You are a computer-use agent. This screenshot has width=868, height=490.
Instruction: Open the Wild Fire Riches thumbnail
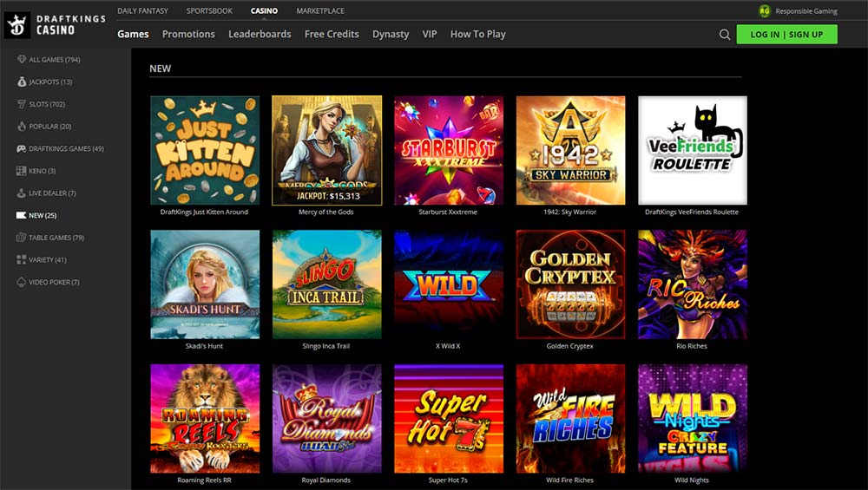point(571,419)
